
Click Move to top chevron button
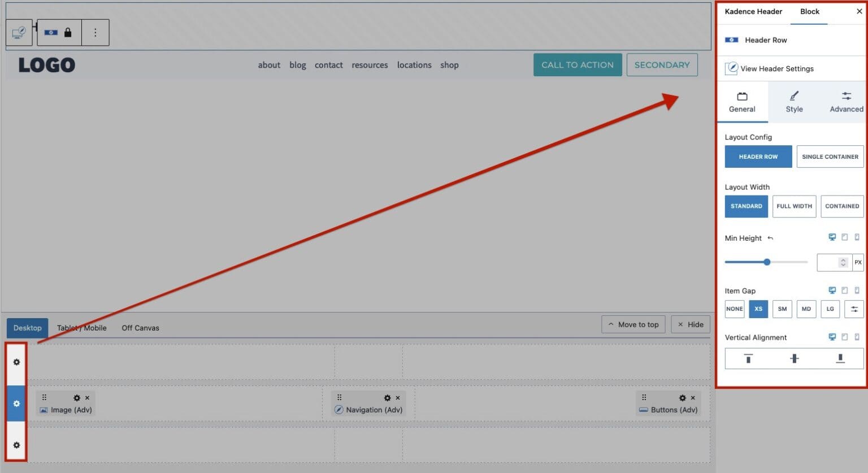click(633, 324)
